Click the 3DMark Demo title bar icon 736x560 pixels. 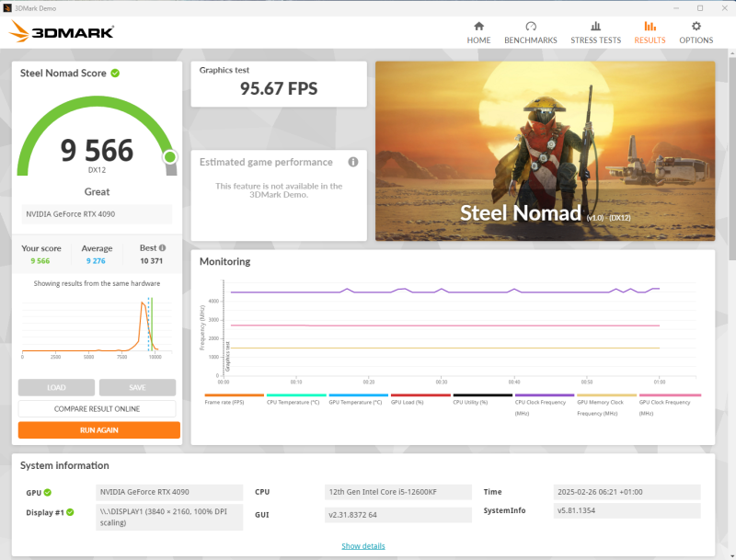(x=7, y=8)
